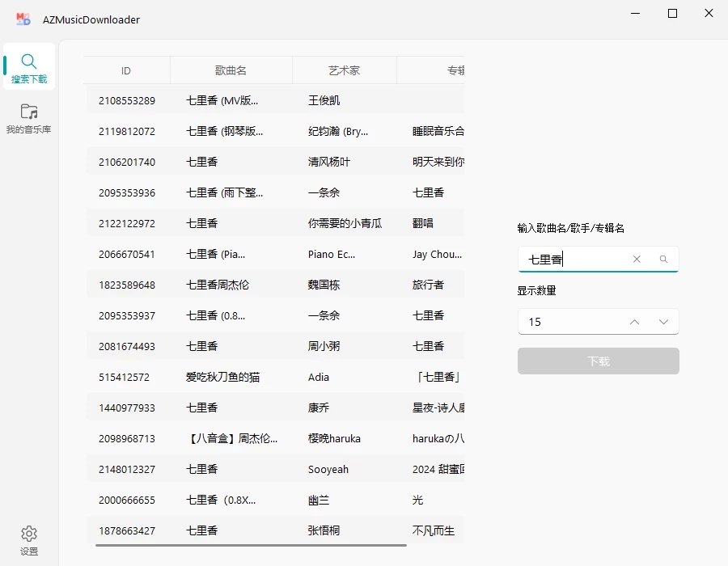Viewport: 728px width, 566px height.
Task: Click album 不凡而生 cell
Action: coord(434,530)
